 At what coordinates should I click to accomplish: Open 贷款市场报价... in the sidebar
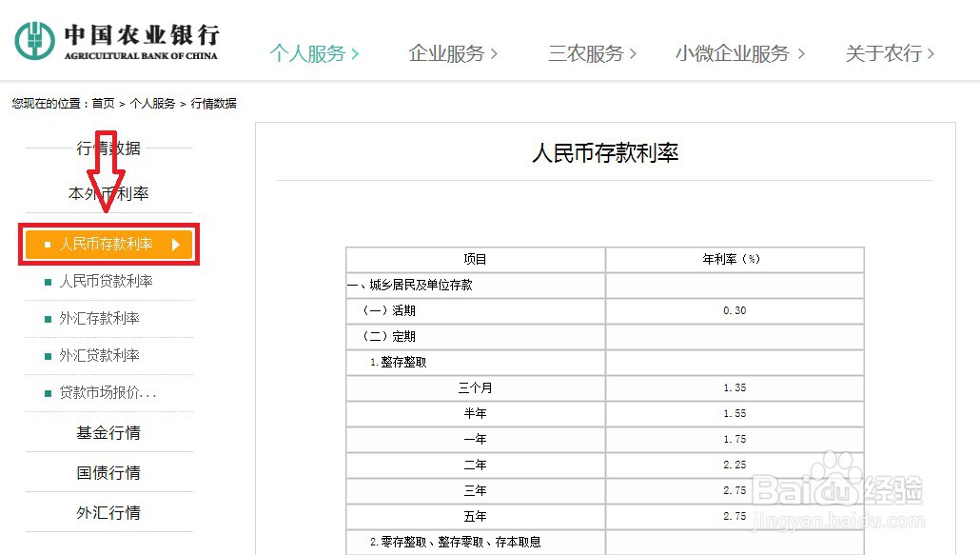click(108, 392)
